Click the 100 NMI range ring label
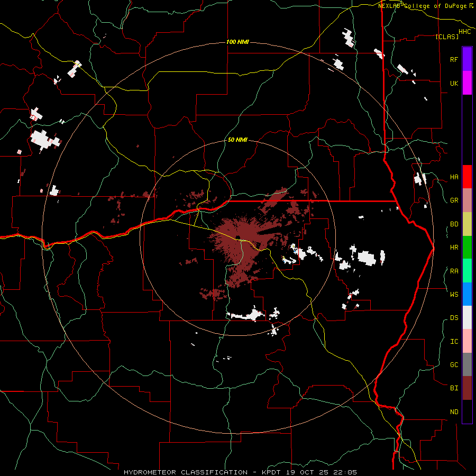476x476 pixels. tap(237, 42)
